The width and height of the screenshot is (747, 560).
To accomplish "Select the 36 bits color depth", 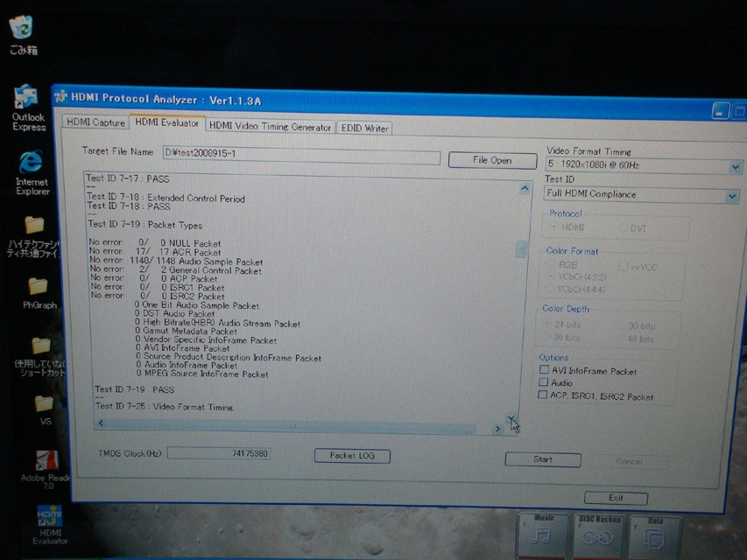I will (546, 337).
